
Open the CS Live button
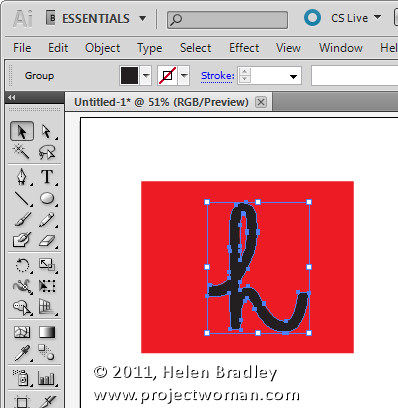(343, 18)
